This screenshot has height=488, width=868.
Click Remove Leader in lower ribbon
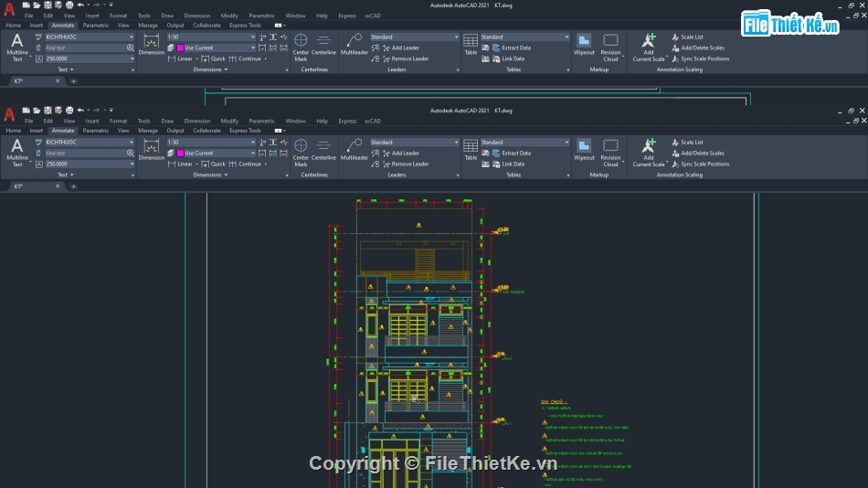point(405,164)
